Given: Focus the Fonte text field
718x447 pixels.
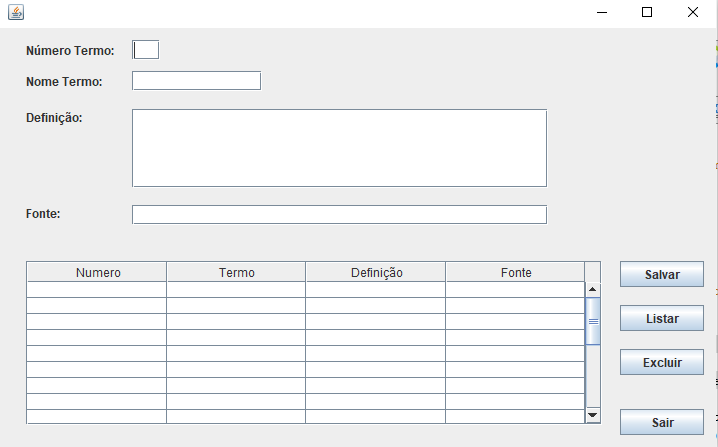Looking at the screenshot, I should pyautogui.click(x=339, y=215).
